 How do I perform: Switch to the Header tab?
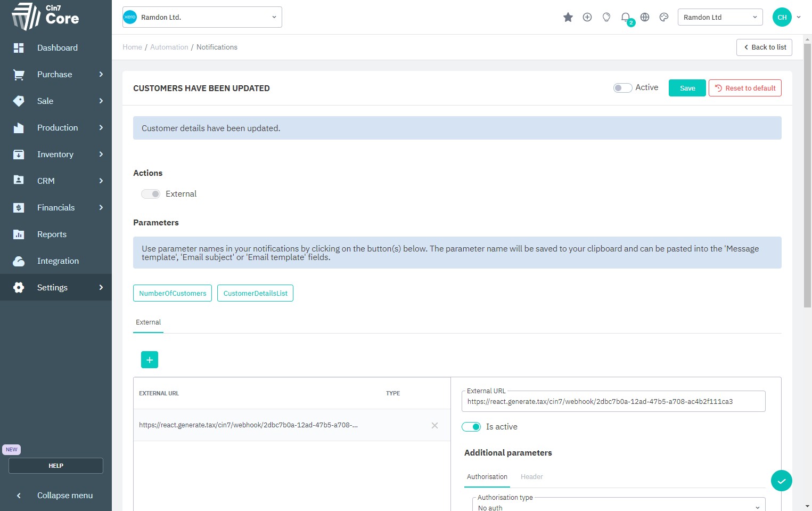click(531, 477)
